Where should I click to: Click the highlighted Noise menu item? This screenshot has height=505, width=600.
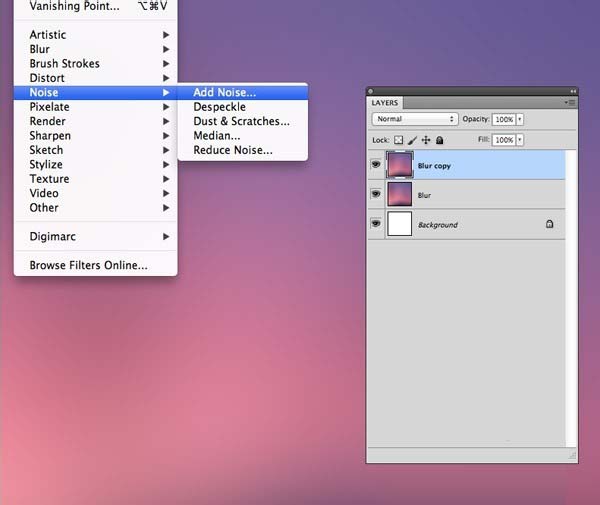pos(96,93)
